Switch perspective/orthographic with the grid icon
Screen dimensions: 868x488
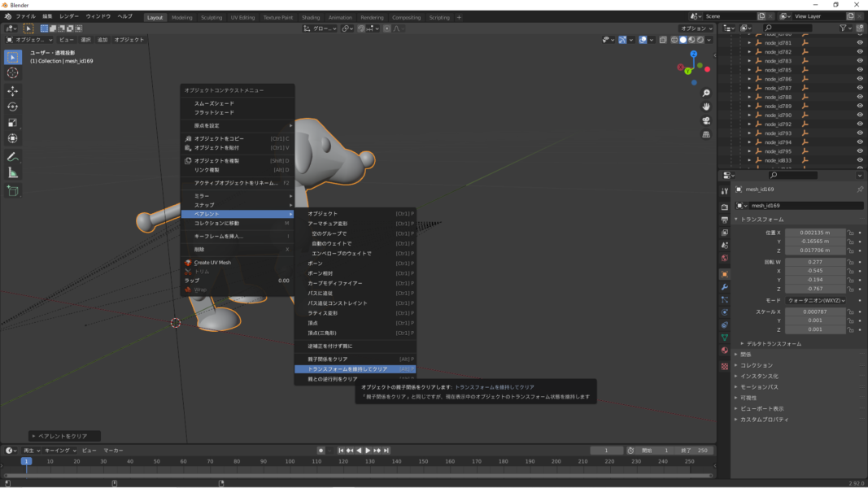point(706,134)
